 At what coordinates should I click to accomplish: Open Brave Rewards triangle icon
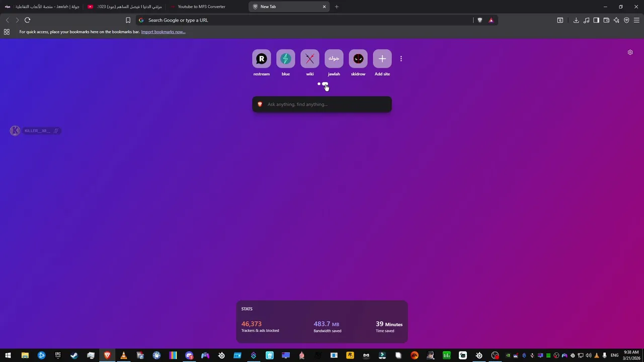[491, 20]
